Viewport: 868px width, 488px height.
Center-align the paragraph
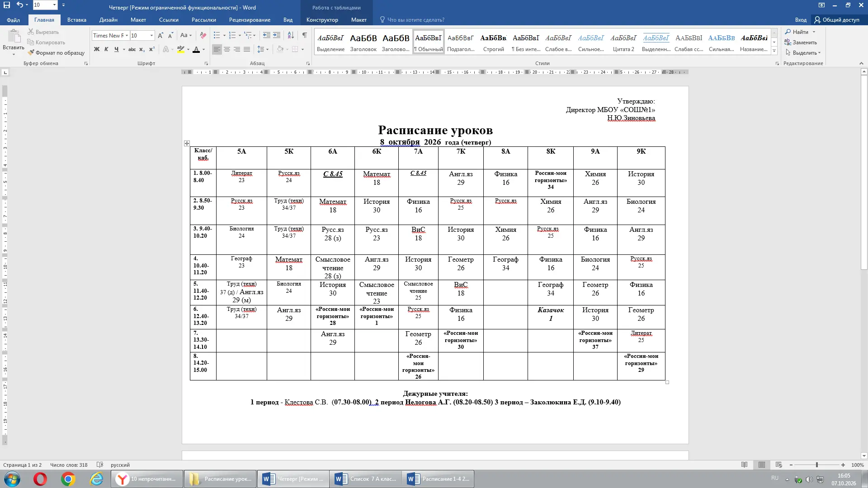click(x=227, y=49)
